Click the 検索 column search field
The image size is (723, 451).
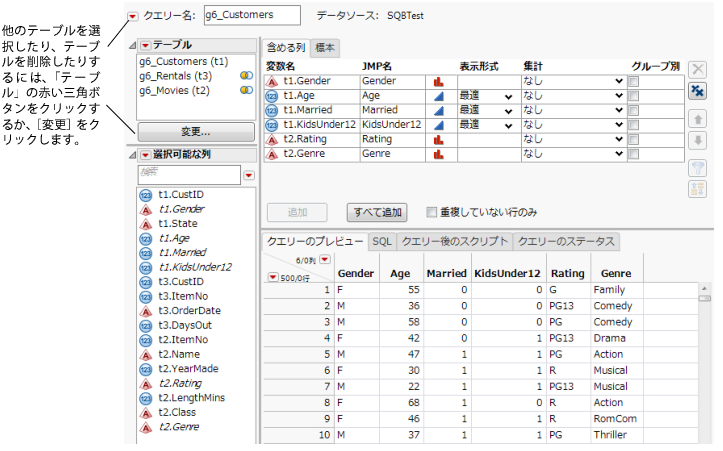tap(189, 175)
